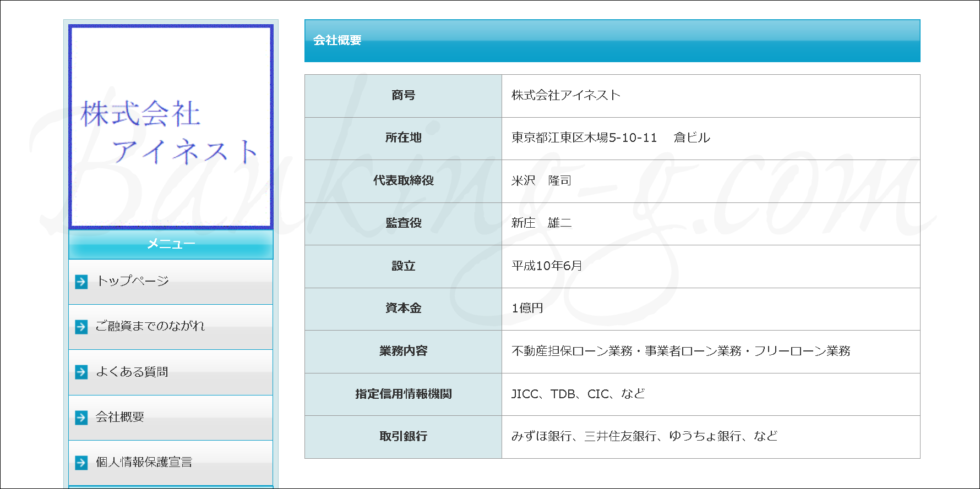Click the 取引銀行 row label
The height and width of the screenshot is (489, 980).
[x=403, y=436]
